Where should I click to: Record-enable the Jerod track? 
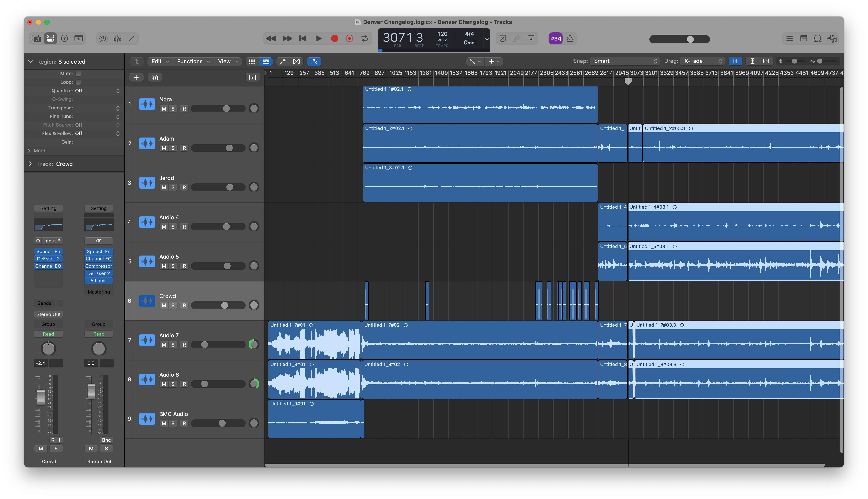184,187
